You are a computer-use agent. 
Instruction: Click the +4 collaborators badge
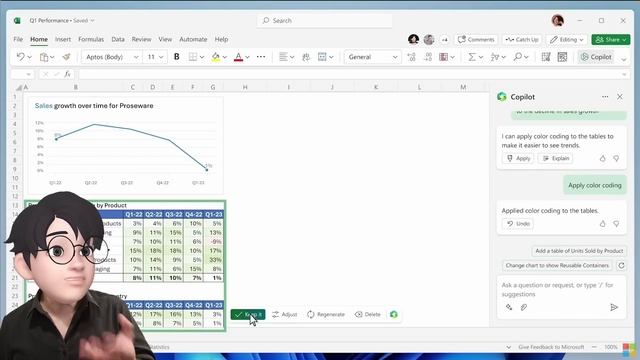tap(445, 40)
